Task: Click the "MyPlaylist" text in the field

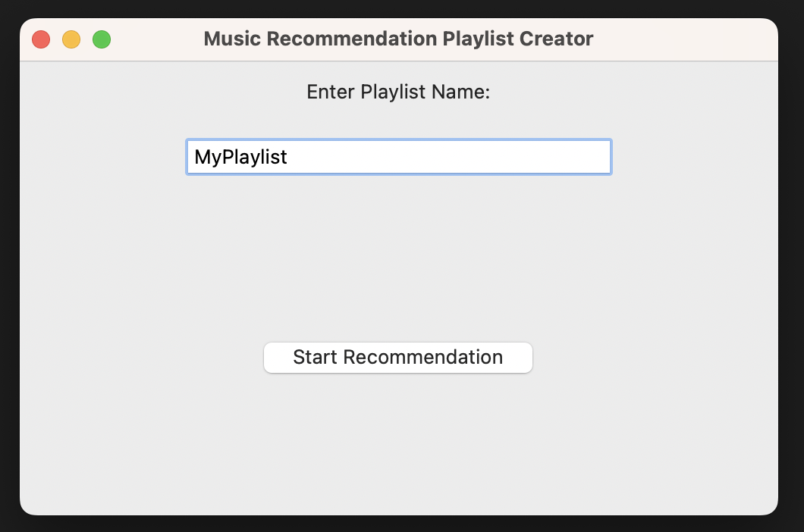Action: 240,157
